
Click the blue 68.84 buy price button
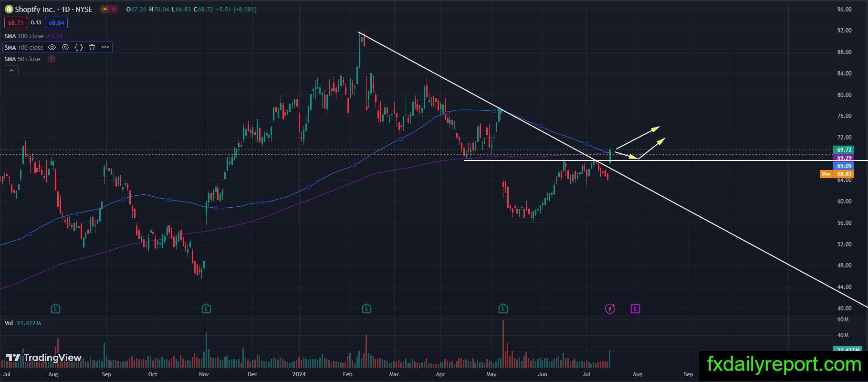(56, 22)
